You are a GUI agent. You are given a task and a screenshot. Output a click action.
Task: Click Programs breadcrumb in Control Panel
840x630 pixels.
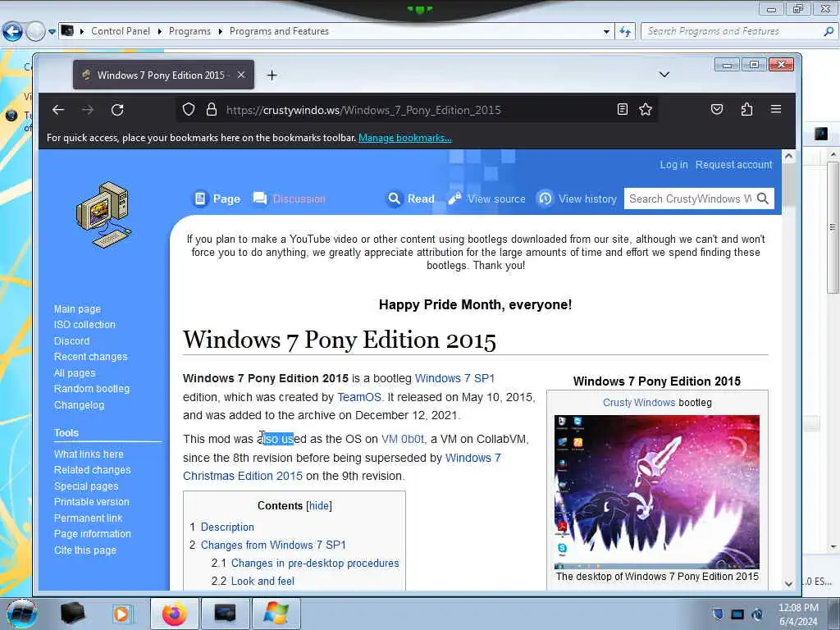pos(189,31)
